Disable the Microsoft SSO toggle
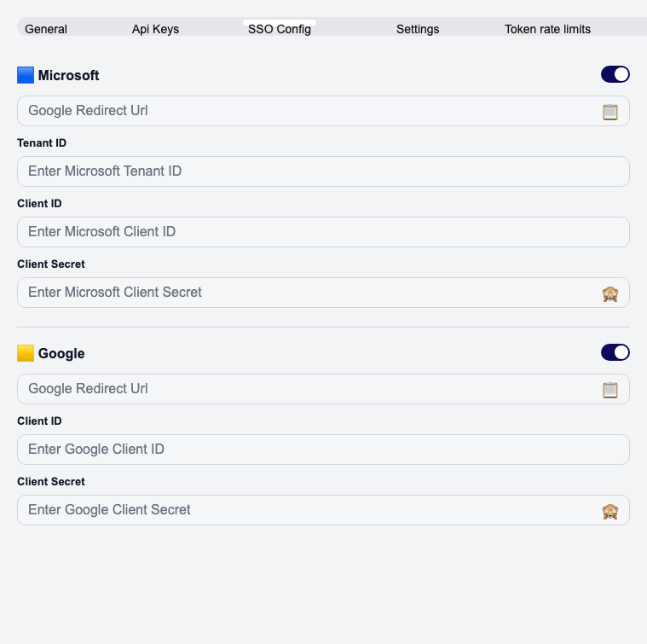The width and height of the screenshot is (647, 644). point(615,74)
